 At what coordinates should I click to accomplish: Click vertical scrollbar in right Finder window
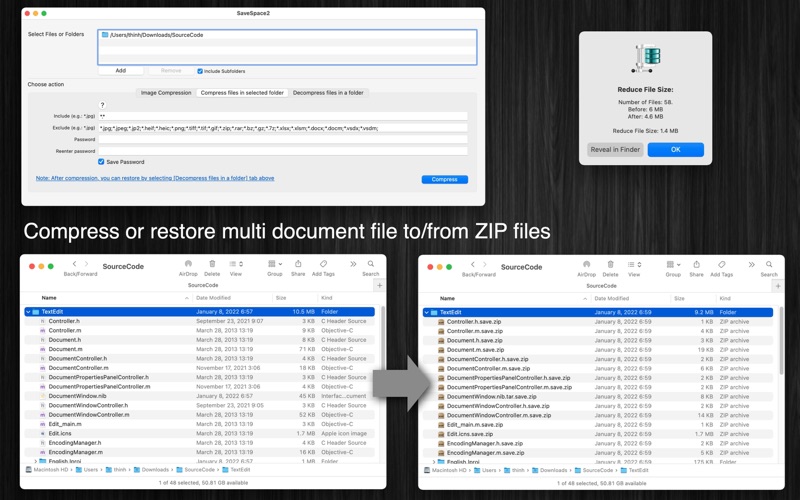(x=780, y=340)
